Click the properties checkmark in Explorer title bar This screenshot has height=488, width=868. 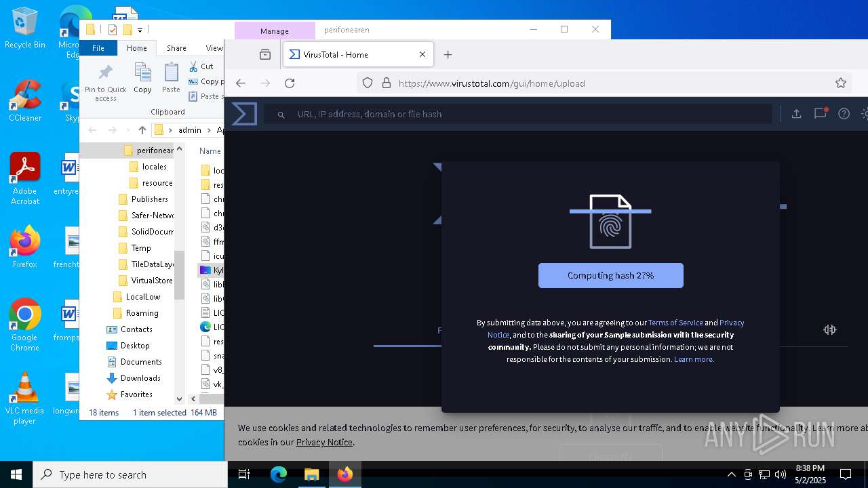113,30
